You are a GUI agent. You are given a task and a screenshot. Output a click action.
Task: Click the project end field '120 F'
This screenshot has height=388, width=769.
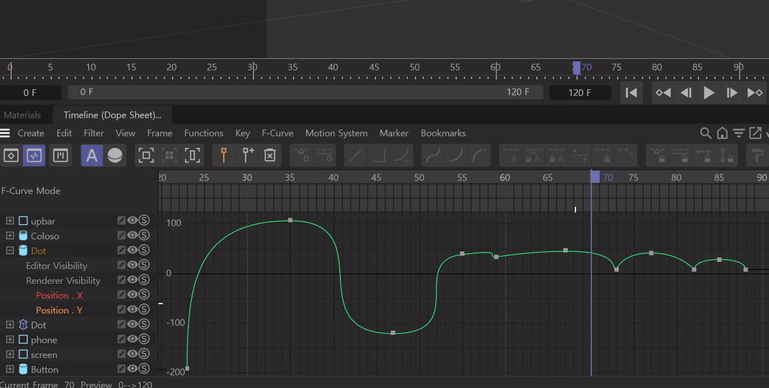[x=580, y=93]
